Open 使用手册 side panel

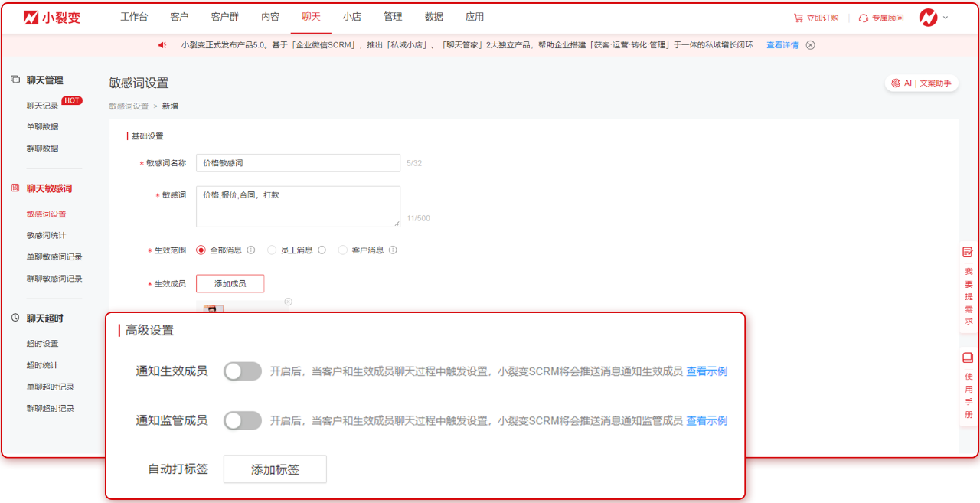(x=969, y=387)
